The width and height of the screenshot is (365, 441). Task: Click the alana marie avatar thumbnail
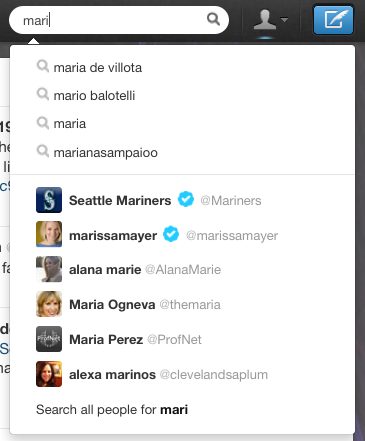(49, 269)
